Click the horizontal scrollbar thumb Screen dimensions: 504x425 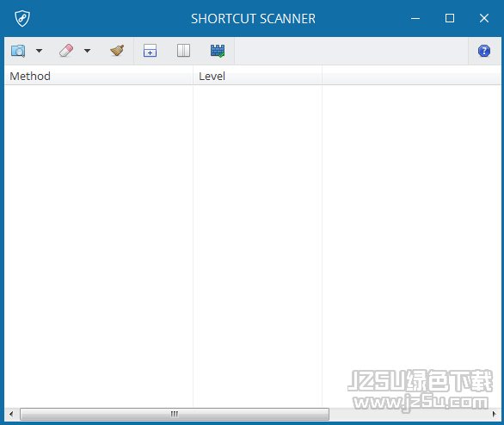click(175, 414)
